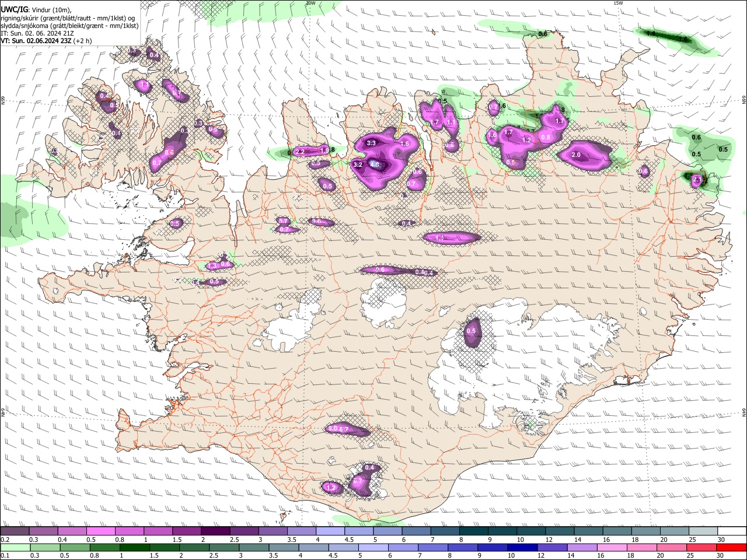Pick the purple legend swatch labeled 0.2
The image size is (747, 560).
[15, 531]
